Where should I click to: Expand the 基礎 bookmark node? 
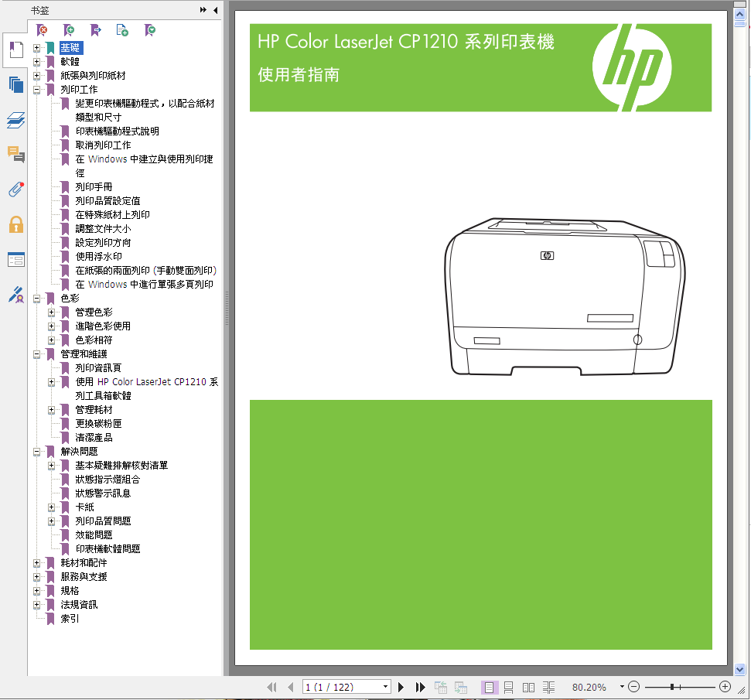click(x=36, y=48)
